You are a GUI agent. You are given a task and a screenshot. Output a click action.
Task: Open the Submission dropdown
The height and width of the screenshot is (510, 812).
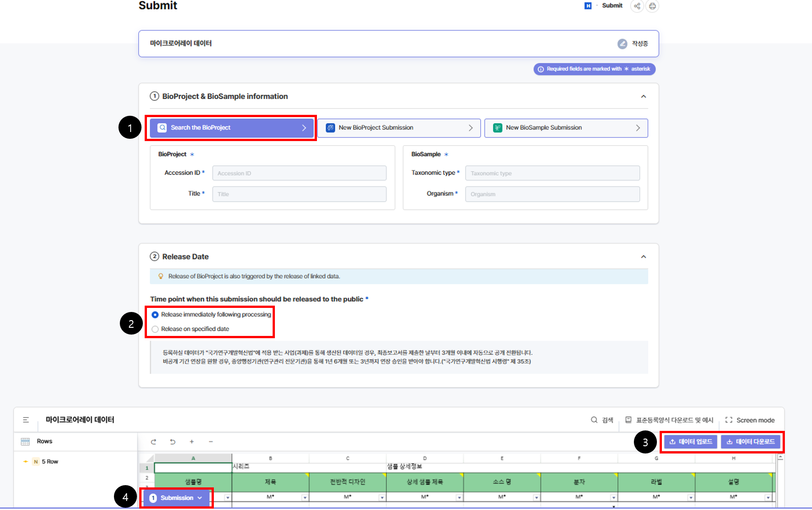[176, 498]
